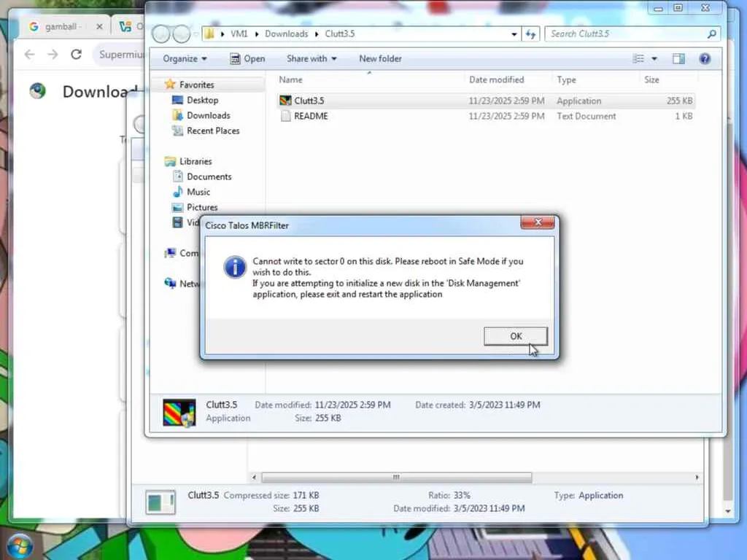Click the Clutt3.5 rainbow file icon
Viewport: 747px width, 560px height.
pyautogui.click(x=285, y=101)
